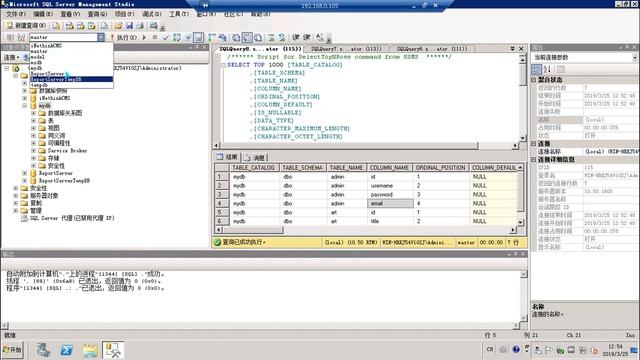Pick ReportServer in the database dropdown list
Viewport: 640px width, 360px height.
click(71, 73)
